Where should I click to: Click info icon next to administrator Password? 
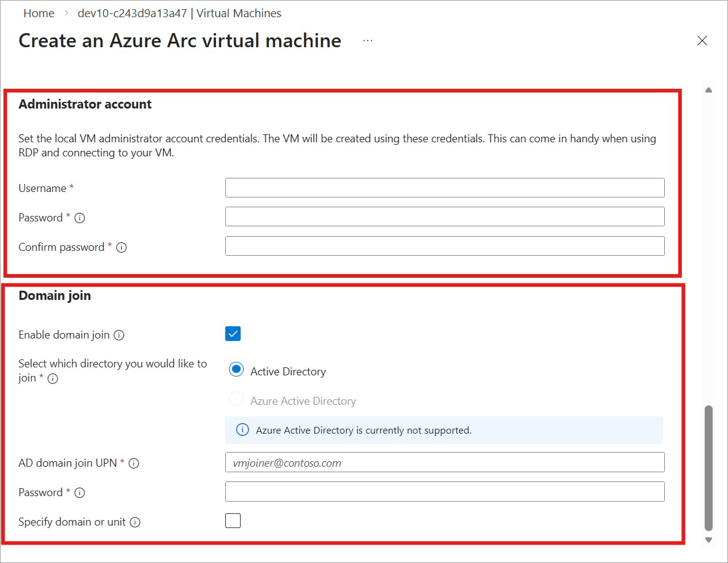pos(80,218)
